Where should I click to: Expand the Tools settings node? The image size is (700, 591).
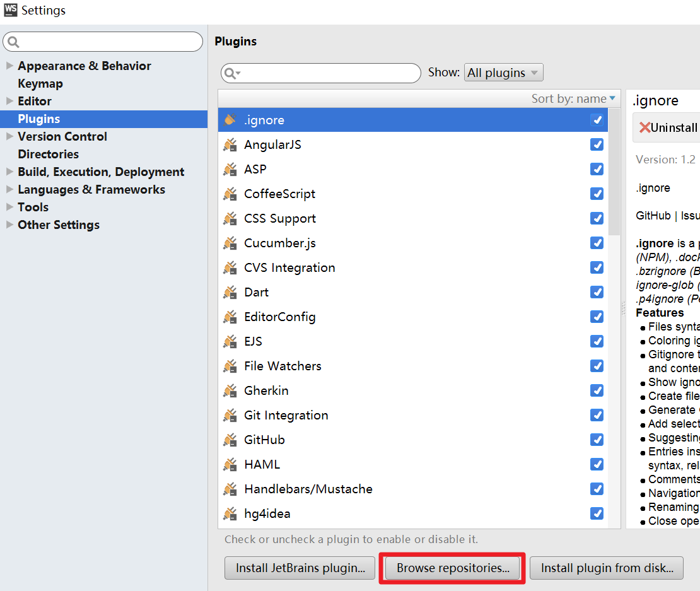[x=9, y=207]
